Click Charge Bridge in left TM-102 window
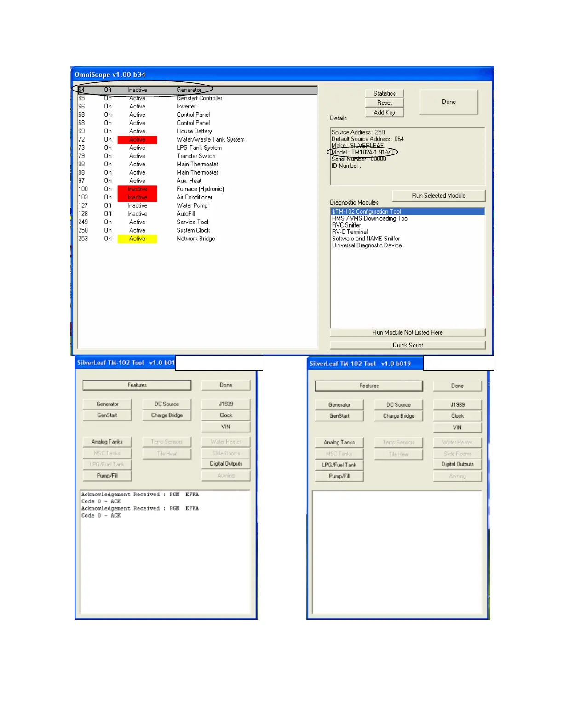 167,415
